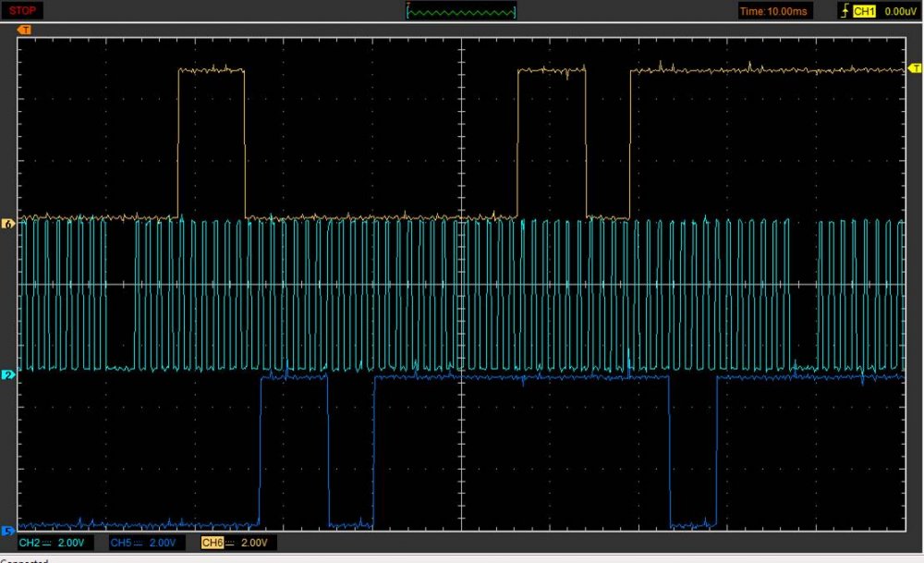Select the yellow CH1 trigger source label
924x563 pixels.
[863, 11]
